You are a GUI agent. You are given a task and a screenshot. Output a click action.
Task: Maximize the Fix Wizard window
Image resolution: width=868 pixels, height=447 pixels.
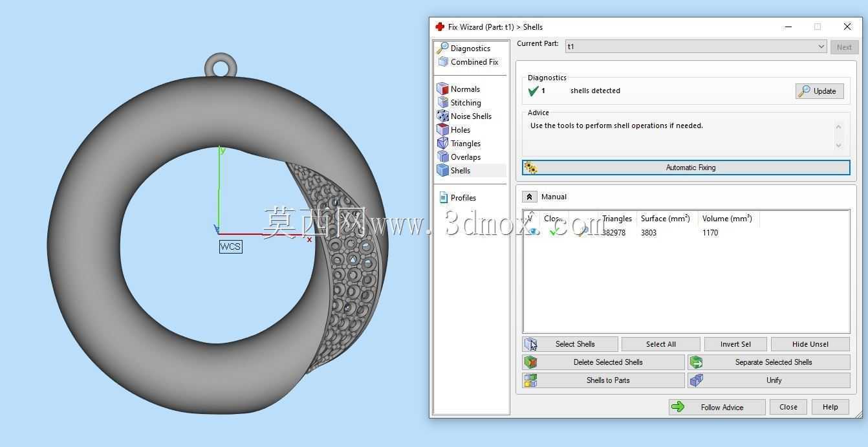tap(818, 27)
